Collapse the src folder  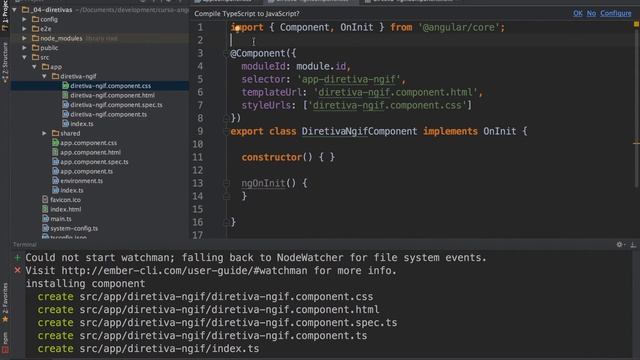tap(24, 57)
